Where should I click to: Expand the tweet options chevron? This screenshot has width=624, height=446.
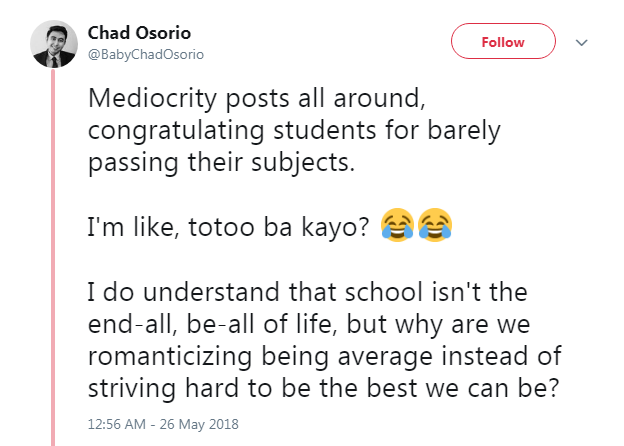582,42
